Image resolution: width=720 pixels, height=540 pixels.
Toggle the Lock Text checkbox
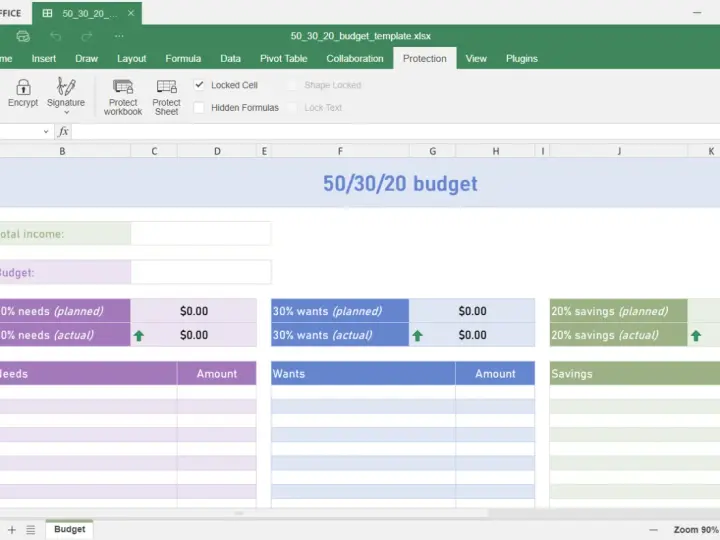292,107
